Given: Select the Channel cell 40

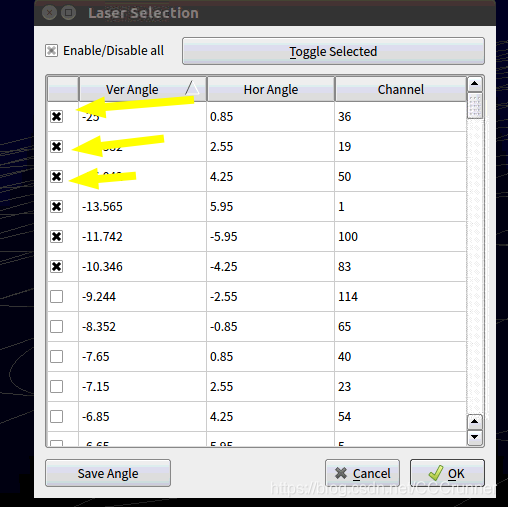Looking at the screenshot, I should [x=401, y=357].
